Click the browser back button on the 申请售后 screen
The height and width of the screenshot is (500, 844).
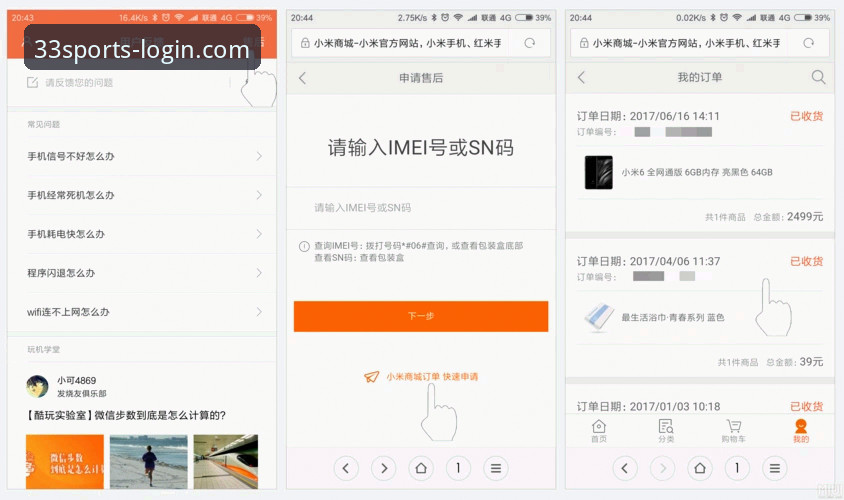pyautogui.click(x=346, y=468)
